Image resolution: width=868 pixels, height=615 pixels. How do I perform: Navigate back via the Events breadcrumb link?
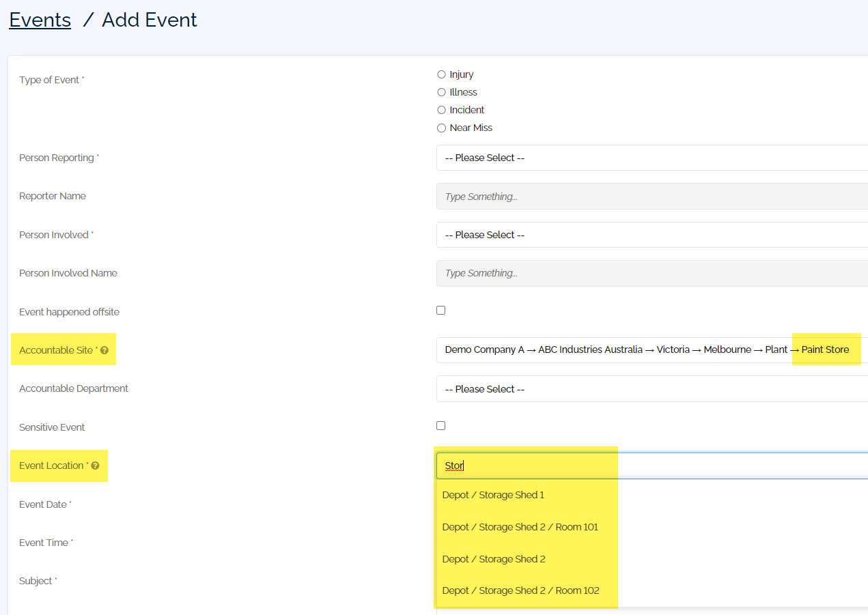39,19
